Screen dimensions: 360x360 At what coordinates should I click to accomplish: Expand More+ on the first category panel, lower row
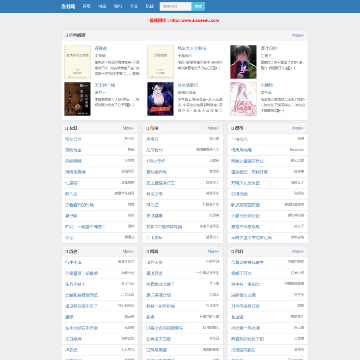(128, 251)
